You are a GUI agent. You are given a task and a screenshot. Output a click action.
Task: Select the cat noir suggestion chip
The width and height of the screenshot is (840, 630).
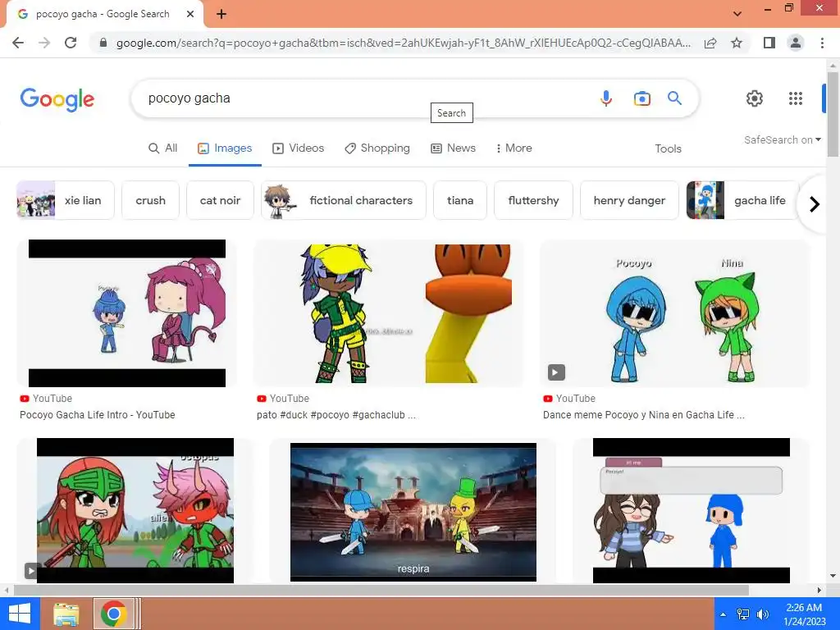220,200
